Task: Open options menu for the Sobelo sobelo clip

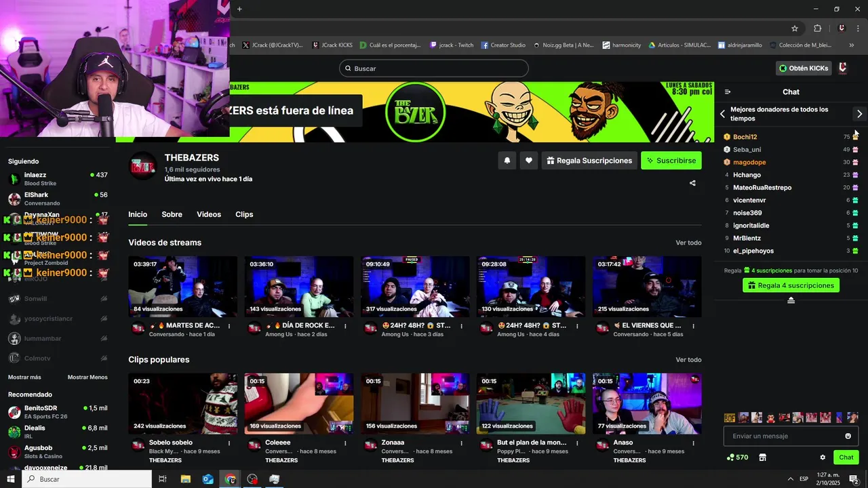Action: [x=229, y=443]
